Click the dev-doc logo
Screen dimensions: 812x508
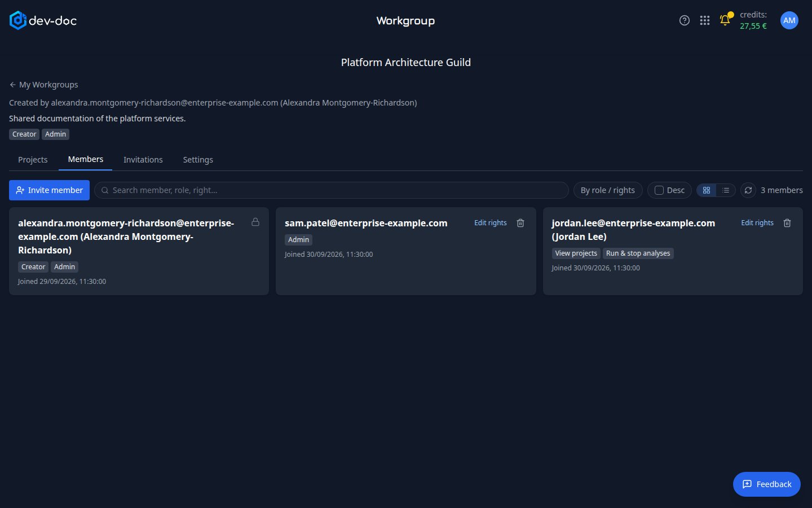tap(43, 20)
